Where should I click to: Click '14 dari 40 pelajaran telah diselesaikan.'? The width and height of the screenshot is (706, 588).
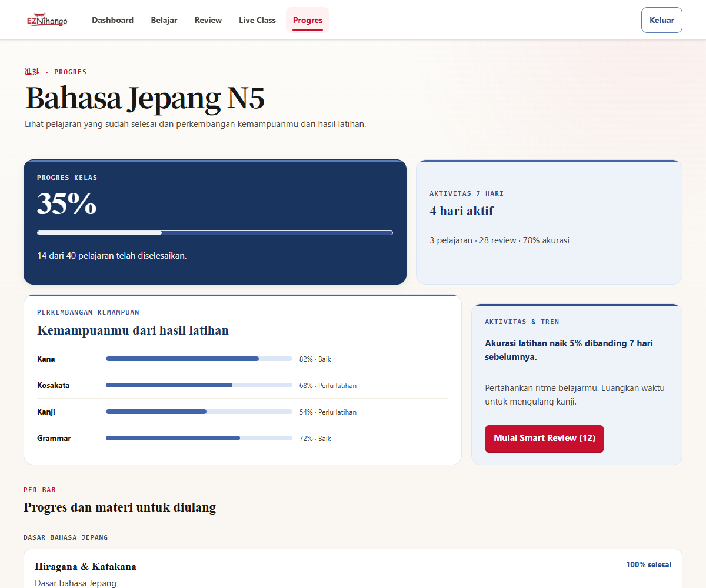point(112,256)
